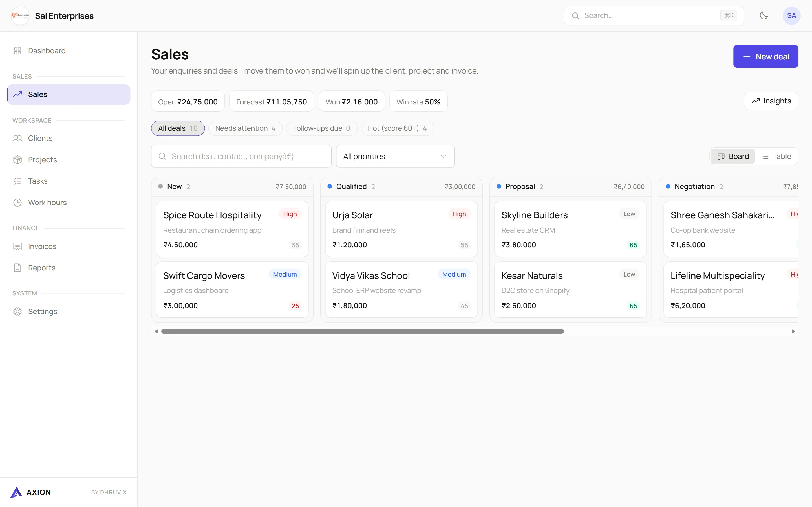Screen dimensions: 812x507
Task: Expand the All priorities dropdown
Action: [395, 156]
